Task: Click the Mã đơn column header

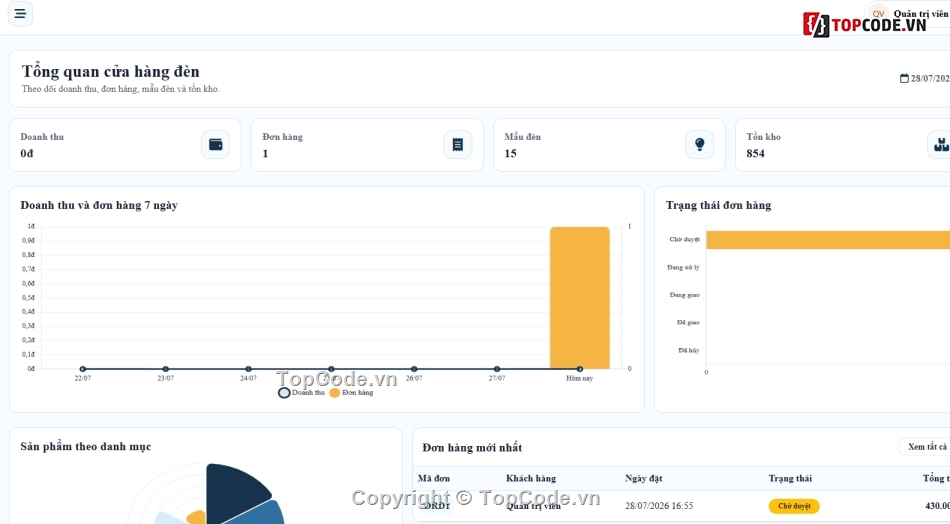Action: tap(434, 479)
